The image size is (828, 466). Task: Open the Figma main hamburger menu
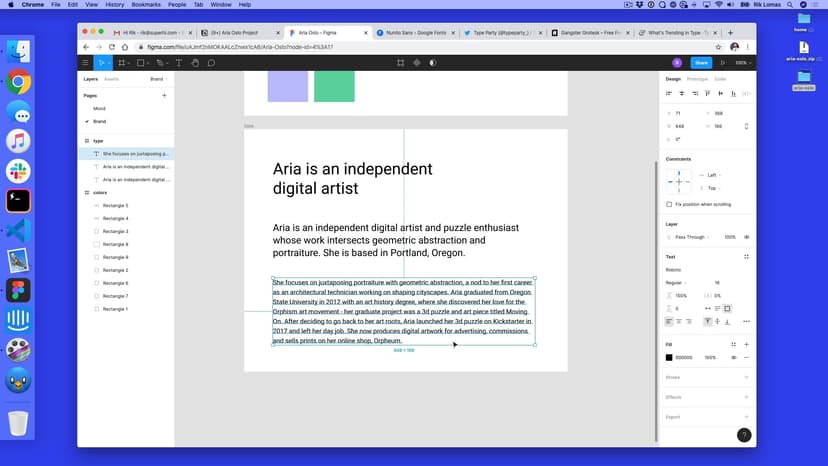coord(85,62)
